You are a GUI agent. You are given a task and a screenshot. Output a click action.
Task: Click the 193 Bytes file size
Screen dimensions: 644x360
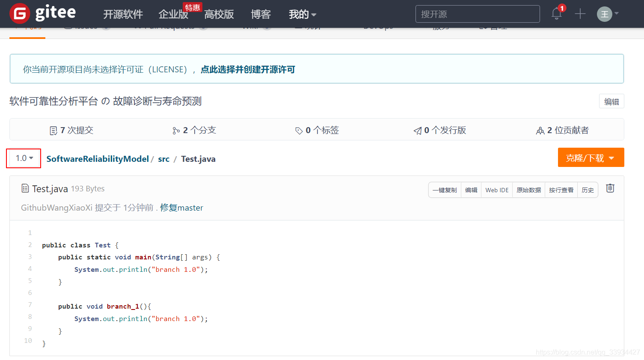click(x=88, y=189)
